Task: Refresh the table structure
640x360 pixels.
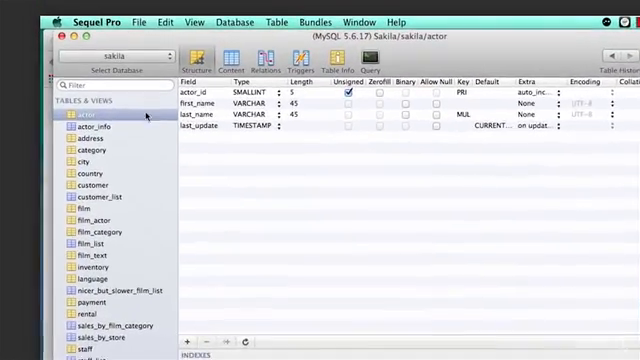Action: [245, 342]
